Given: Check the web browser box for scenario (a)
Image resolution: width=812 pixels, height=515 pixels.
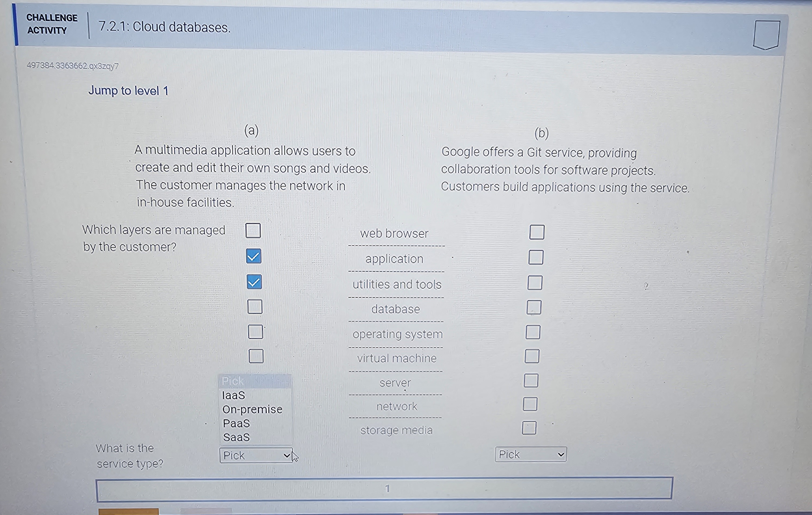Looking at the screenshot, I should coord(253,230).
